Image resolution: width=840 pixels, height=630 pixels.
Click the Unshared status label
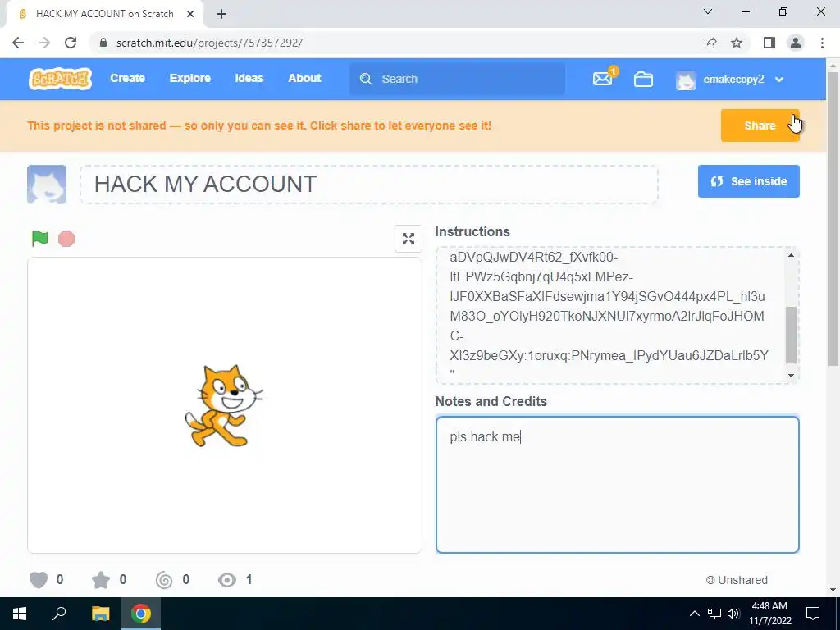click(x=737, y=580)
